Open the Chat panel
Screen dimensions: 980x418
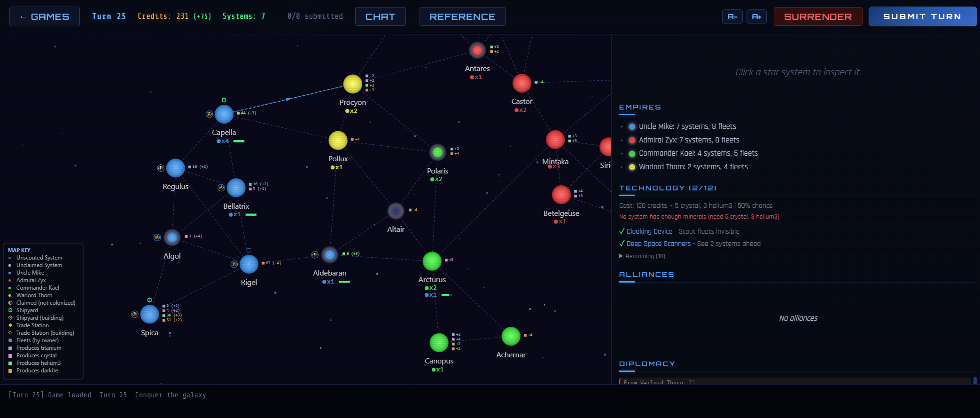point(381,16)
